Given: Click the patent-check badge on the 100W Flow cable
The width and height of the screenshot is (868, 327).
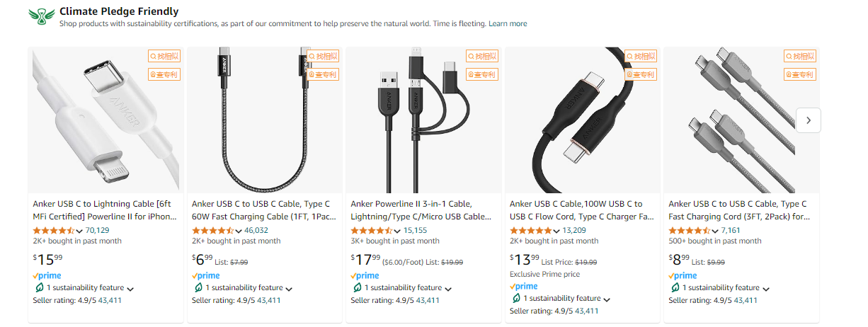Looking at the screenshot, I should [x=641, y=74].
